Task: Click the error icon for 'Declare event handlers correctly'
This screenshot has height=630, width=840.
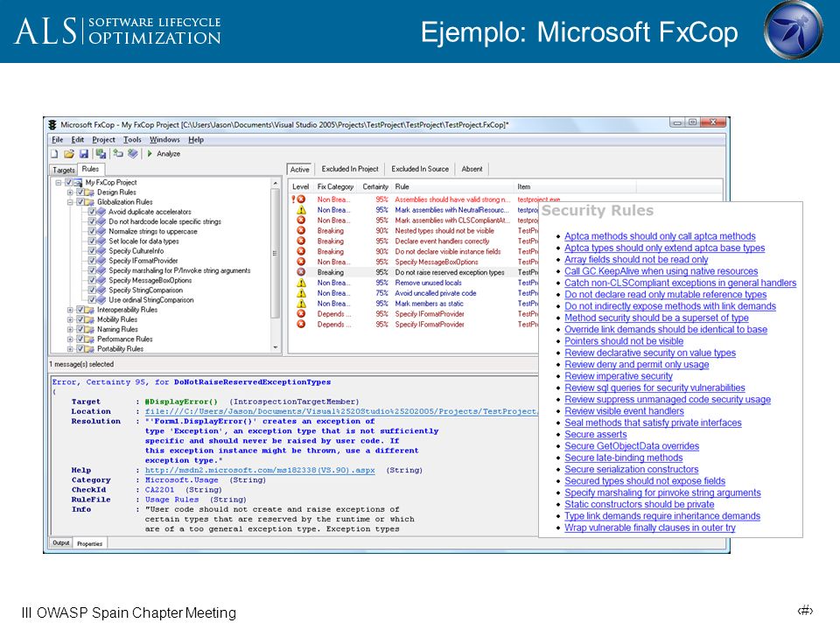Action: [x=302, y=241]
